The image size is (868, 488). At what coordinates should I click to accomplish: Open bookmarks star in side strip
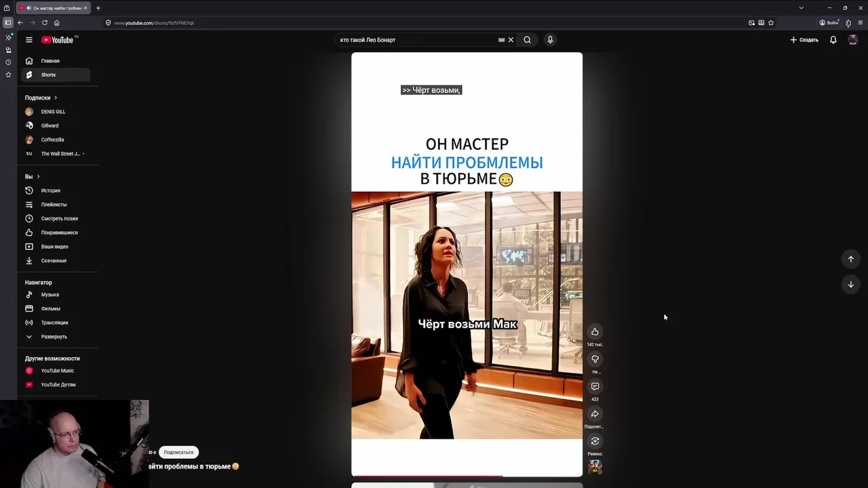[8, 75]
